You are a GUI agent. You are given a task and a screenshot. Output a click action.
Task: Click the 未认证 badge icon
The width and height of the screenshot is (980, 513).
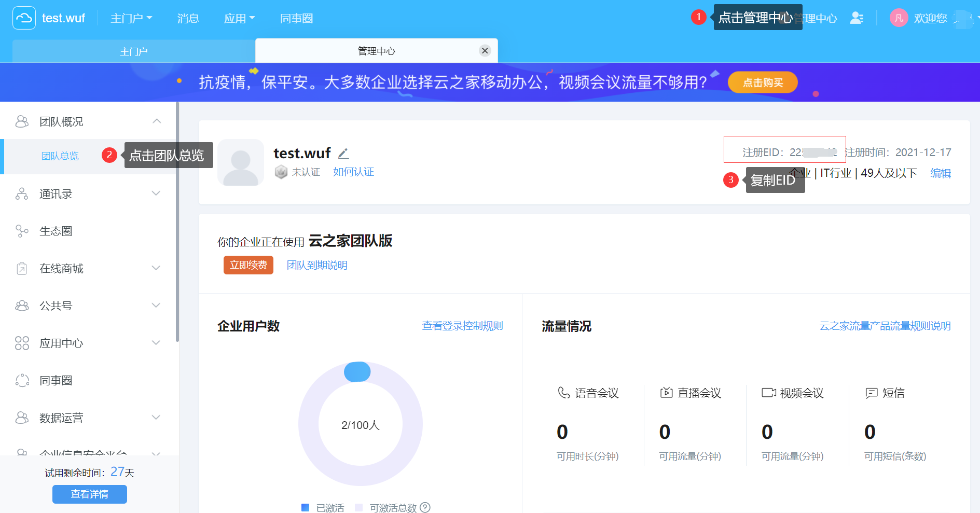pos(281,172)
